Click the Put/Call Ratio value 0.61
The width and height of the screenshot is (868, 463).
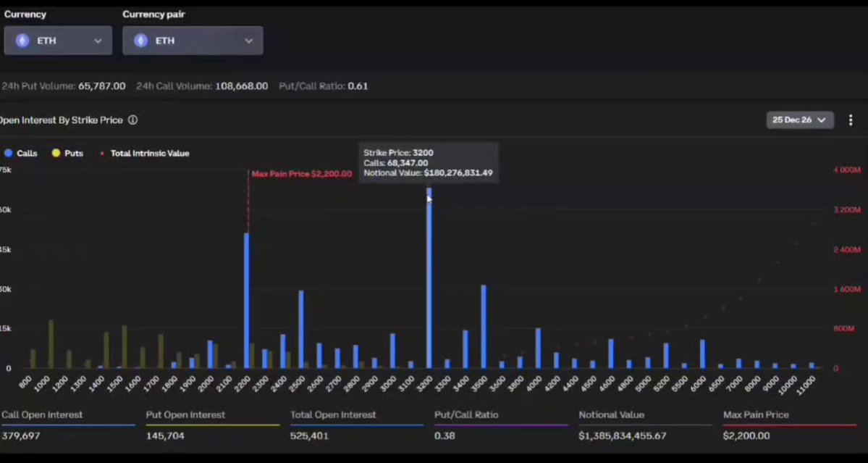(358, 85)
